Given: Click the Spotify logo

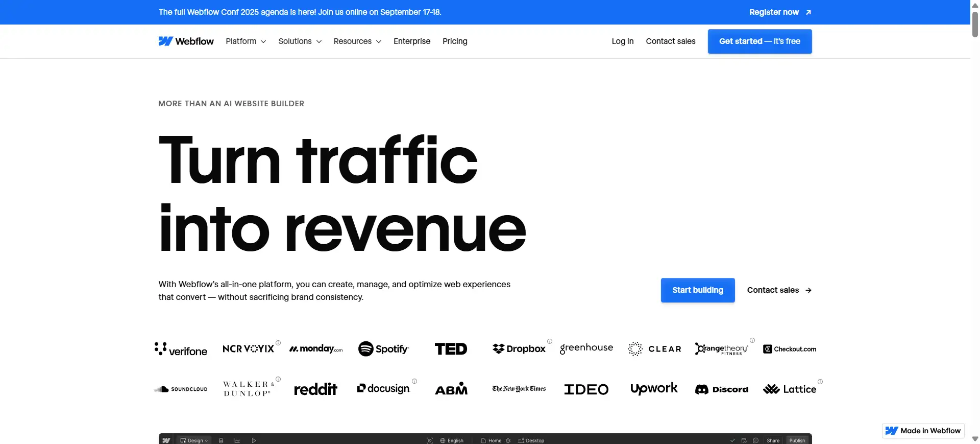Looking at the screenshot, I should tap(383, 349).
